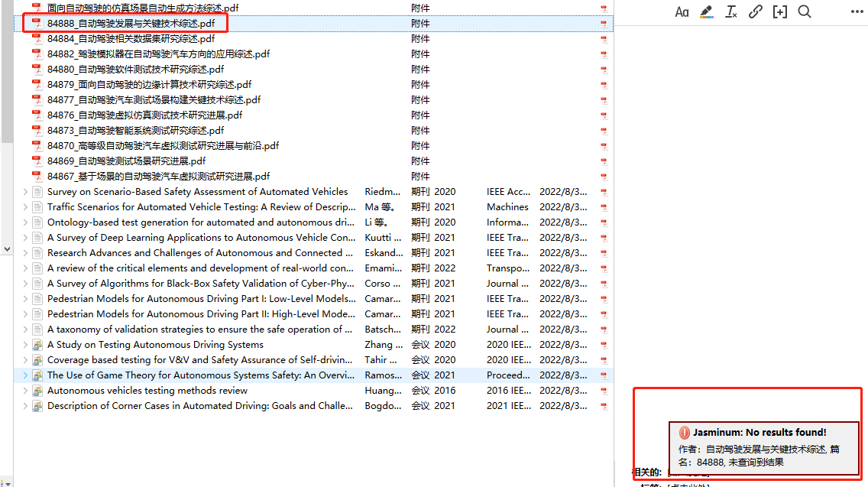Click attachment indicator for The Use of Game Theory row
This screenshot has width=868, height=487.
click(x=604, y=375)
